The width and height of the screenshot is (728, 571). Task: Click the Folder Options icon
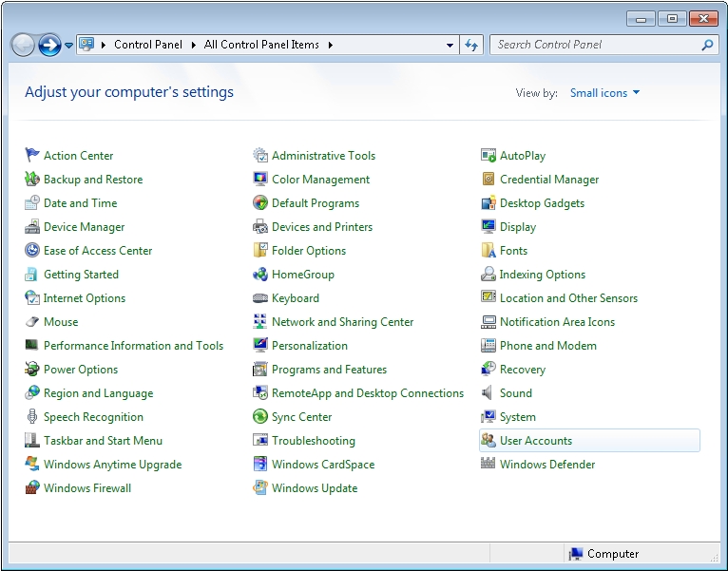tap(260, 250)
